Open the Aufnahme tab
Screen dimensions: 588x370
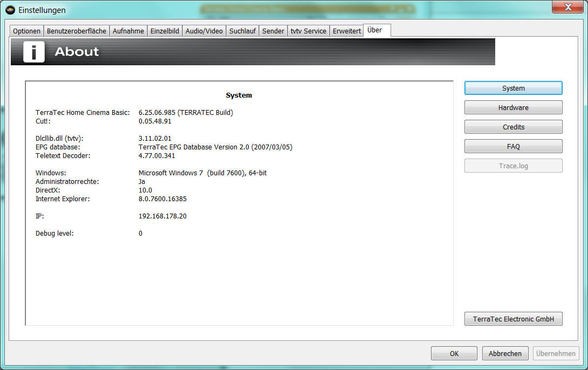pos(128,31)
